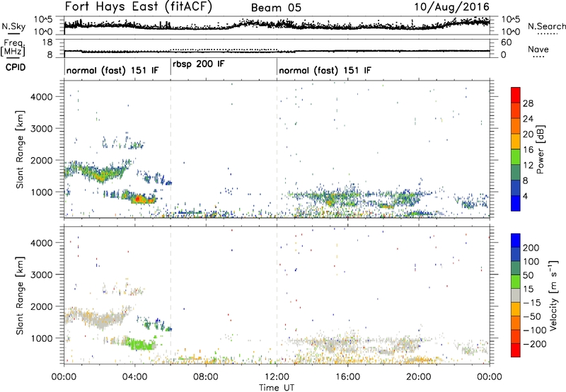Image resolution: width=566 pixels, height=392 pixels.
Task: Click the title "Fort Hays East (fitACF)"
Action: click(138, 6)
